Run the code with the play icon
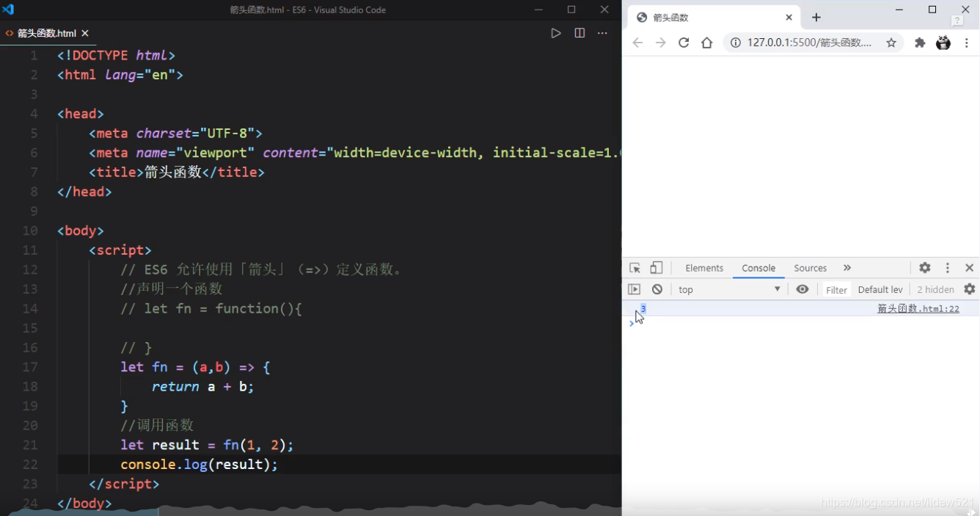980x516 pixels. coord(556,33)
